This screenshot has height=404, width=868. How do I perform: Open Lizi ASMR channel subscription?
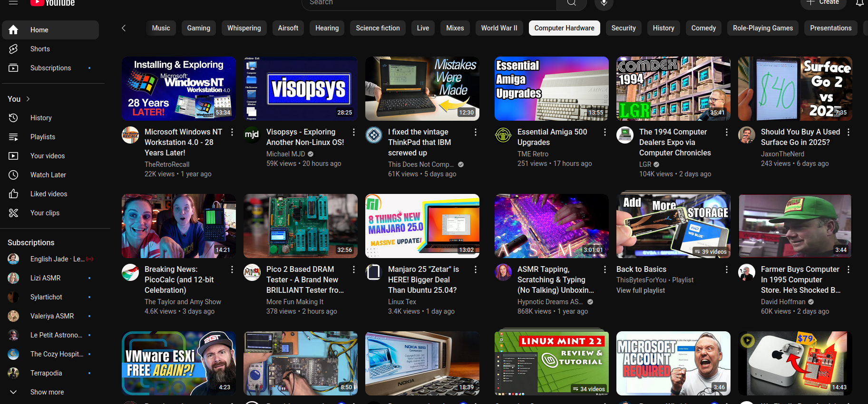tap(50, 278)
